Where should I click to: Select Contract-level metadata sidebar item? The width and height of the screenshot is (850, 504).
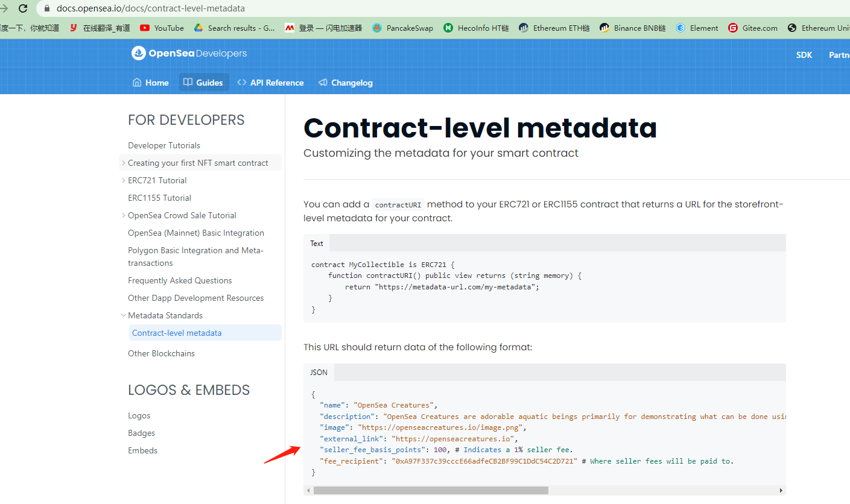click(x=206, y=333)
